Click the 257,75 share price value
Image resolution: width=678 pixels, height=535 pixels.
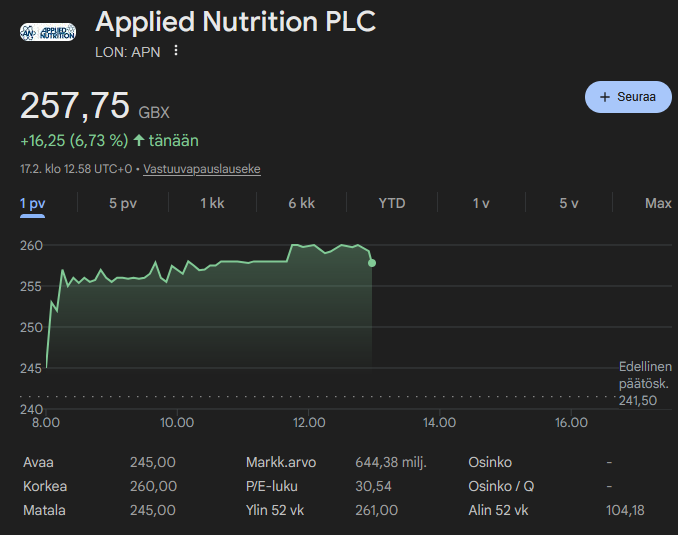(x=75, y=106)
